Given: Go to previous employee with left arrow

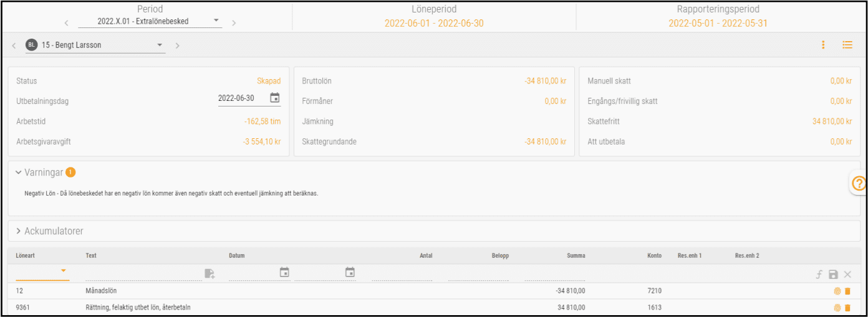Looking at the screenshot, I should point(14,45).
